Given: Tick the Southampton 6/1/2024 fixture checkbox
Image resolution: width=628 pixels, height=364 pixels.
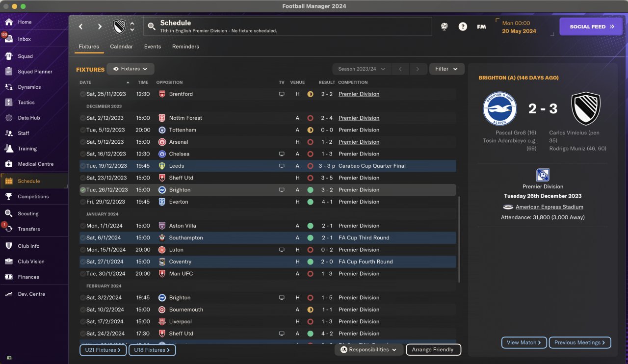Looking at the screenshot, I should pyautogui.click(x=83, y=238).
